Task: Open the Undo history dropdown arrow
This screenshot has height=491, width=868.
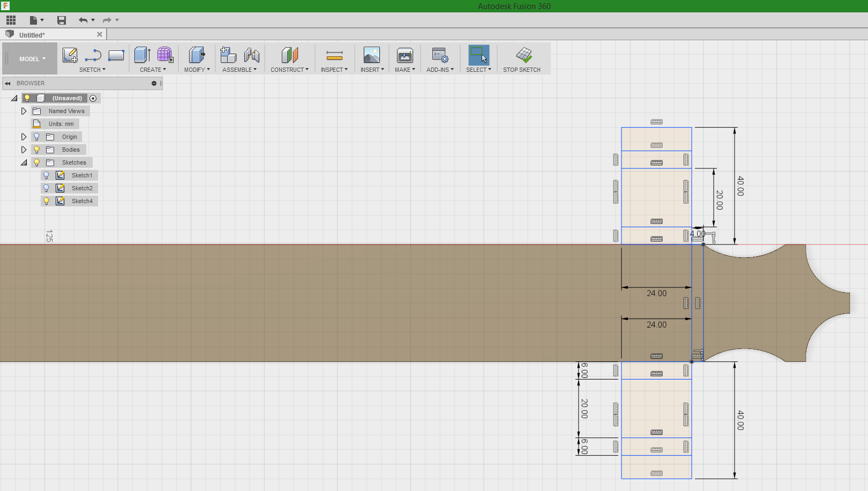Action: point(93,20)
